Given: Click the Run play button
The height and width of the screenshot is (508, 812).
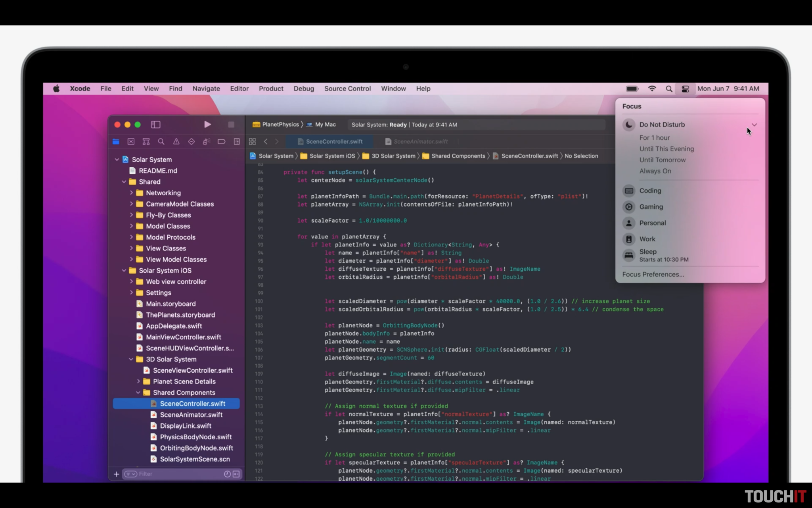Looking at the screenshot, I should [x=207, y=125].
